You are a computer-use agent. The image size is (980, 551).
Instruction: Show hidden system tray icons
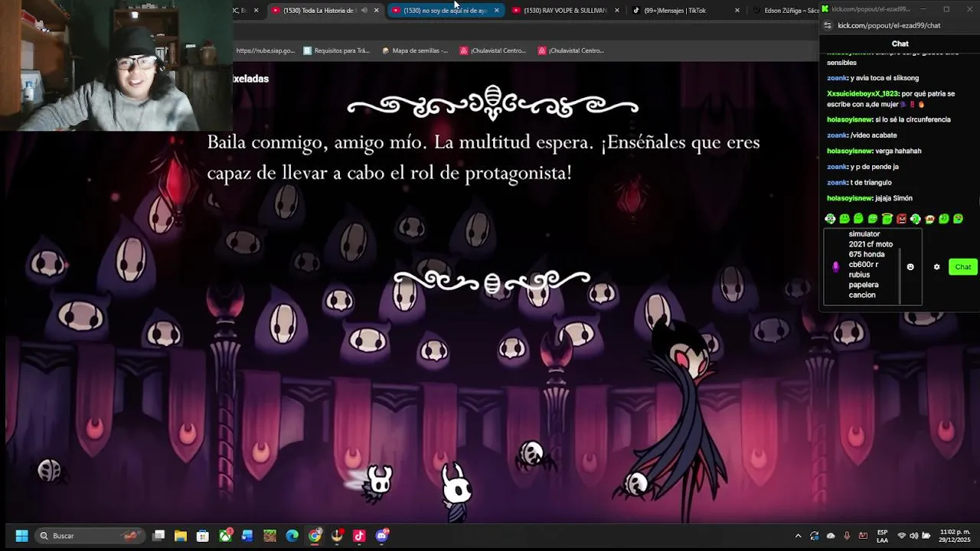click(798, 536)
